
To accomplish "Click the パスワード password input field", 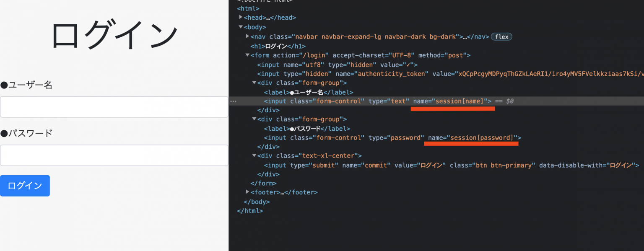I will [114, 155].
